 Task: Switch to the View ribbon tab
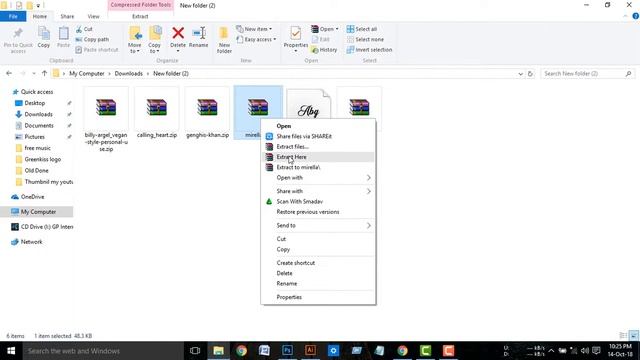[x=93, y=16]
